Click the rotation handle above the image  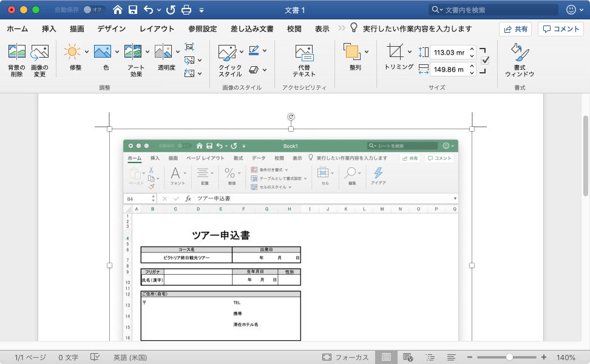pos(291,117)
